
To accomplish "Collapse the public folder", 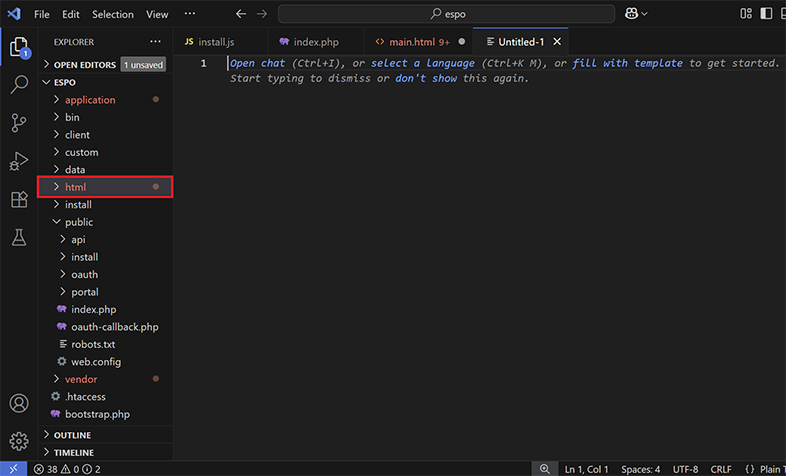I will (x=79, y=222).
